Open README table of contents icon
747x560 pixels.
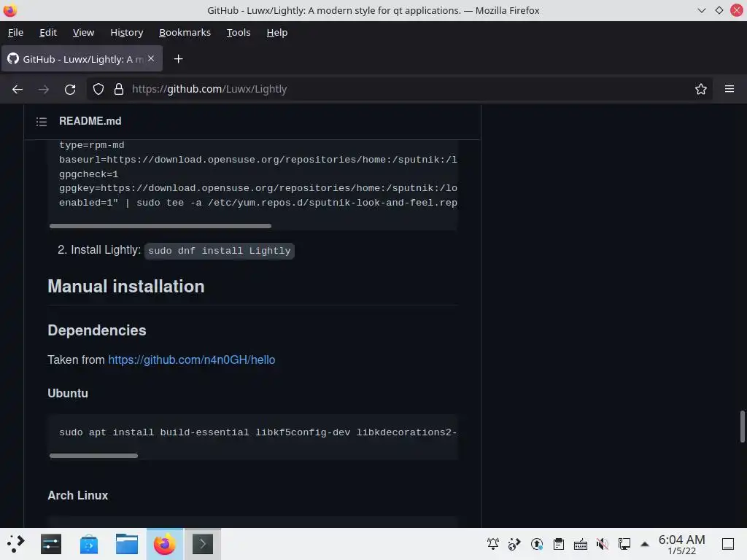(42, 122)
